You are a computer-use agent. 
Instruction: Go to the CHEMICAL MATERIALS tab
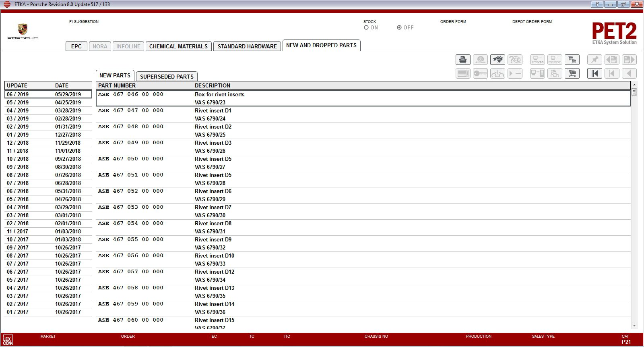pos(179,46)
